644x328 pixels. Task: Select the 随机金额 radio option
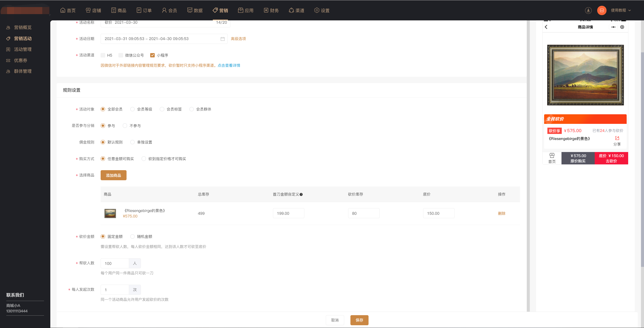pyautogui.click(x=132, y=237)
